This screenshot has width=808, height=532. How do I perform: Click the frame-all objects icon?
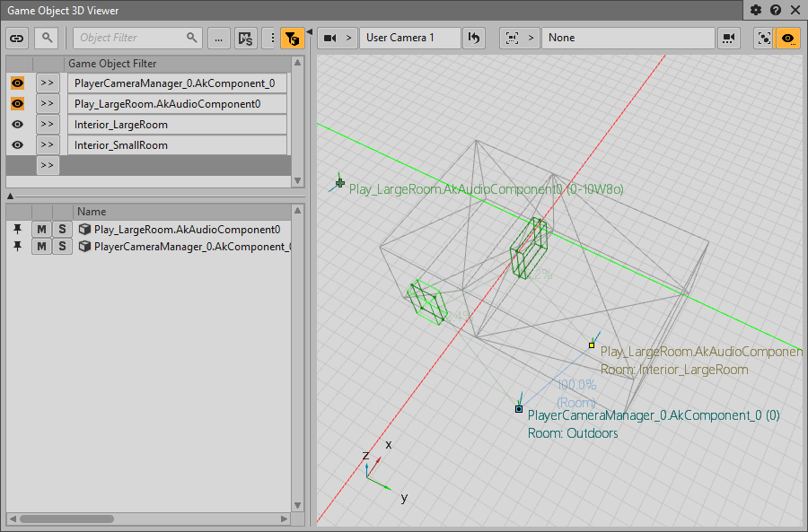coord(764,38)
